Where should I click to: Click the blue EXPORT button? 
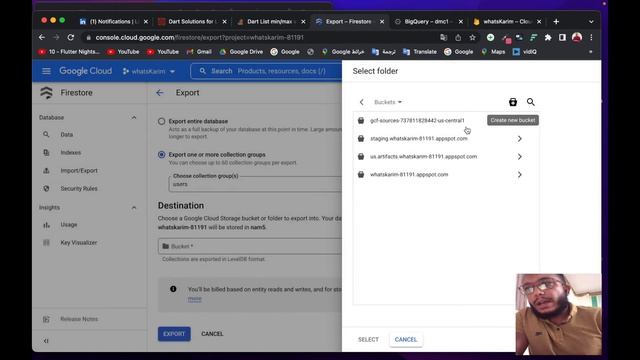pyautogui.click(x=174, y=334)
